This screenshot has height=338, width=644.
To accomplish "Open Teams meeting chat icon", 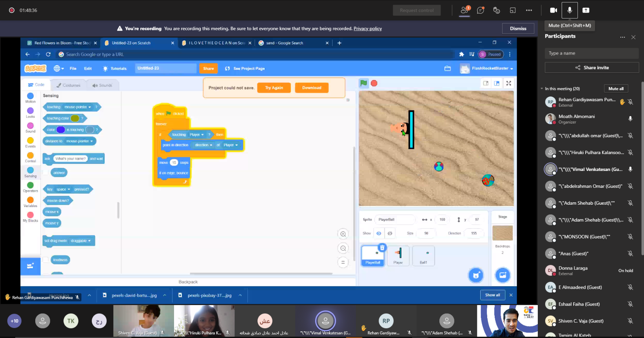I will tap(480, 10).
